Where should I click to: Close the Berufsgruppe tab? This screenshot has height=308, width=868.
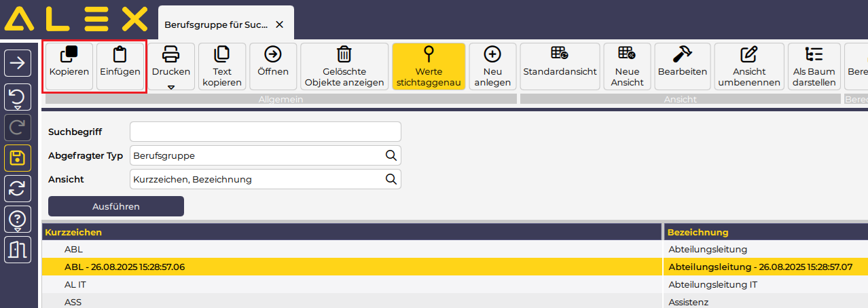pos(279,24)
